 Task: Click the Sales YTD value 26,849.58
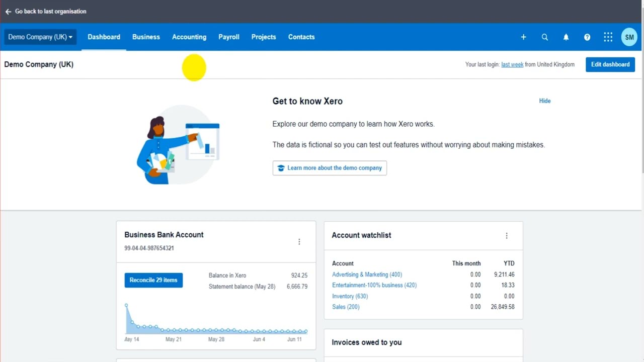(503, 307)
